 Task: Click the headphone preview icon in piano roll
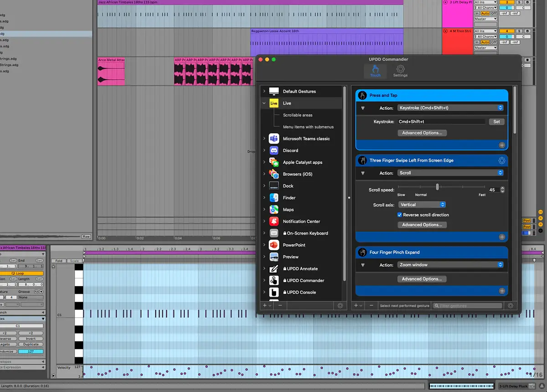(x=54, y=267)
